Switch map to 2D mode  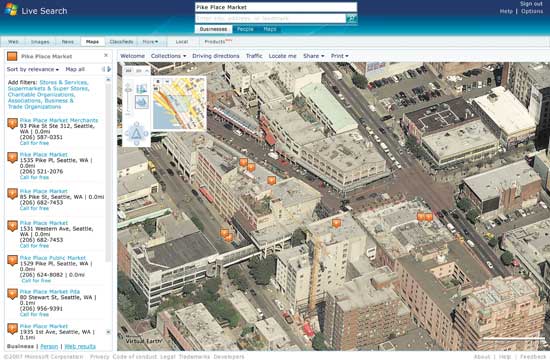point(129,71)
